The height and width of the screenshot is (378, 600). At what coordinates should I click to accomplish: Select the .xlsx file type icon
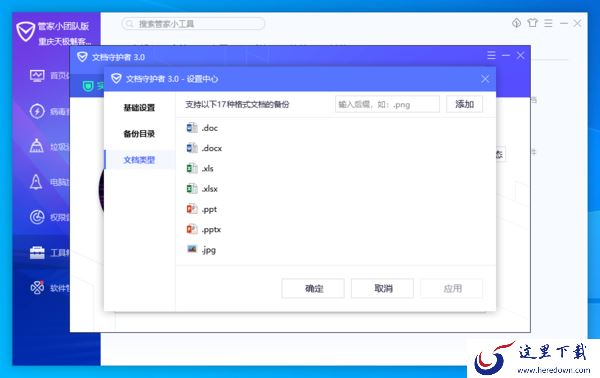click(x=192, y=189)
